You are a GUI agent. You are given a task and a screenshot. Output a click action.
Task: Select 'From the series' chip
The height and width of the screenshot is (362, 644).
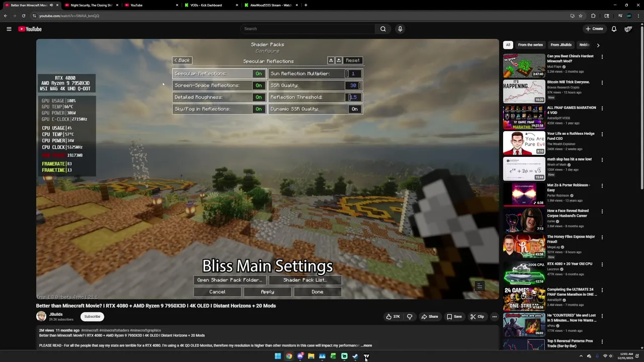(530, 45)
